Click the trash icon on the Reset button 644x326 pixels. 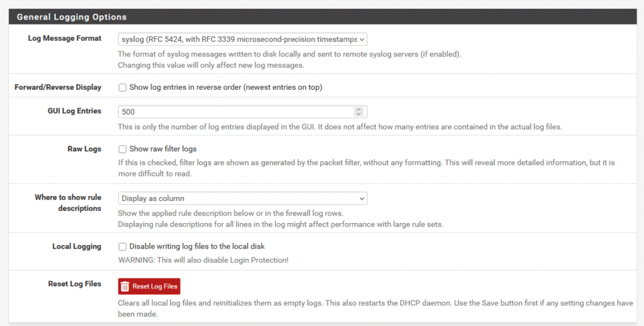(125, 286)
